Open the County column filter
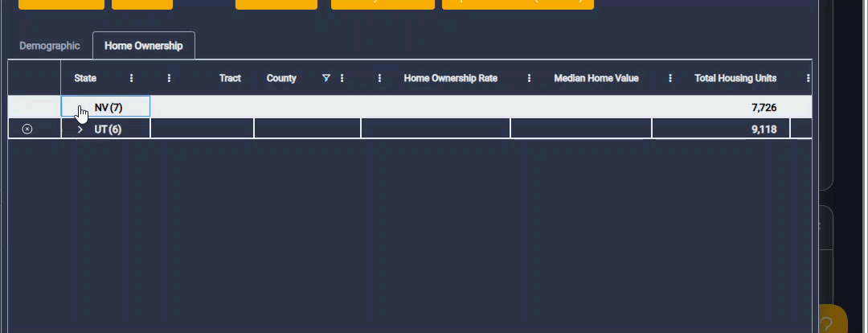Viewport: 868px width, 333px height. 326,78
